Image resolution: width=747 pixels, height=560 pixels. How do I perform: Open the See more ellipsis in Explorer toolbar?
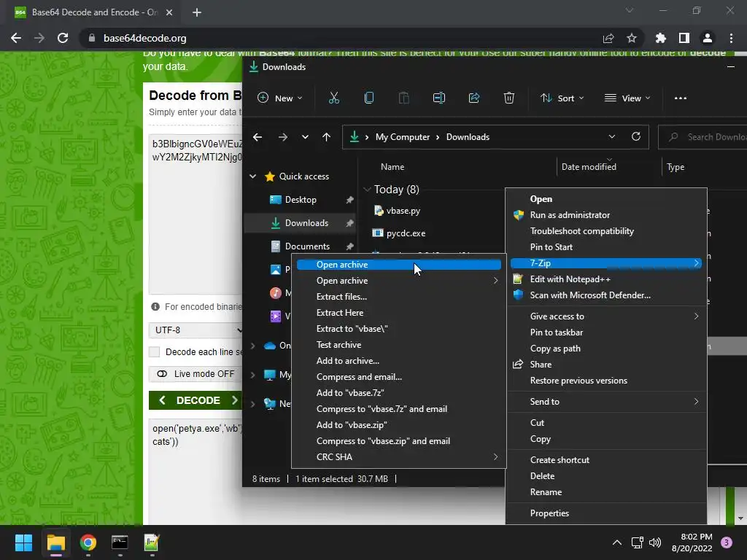[681, 98]
